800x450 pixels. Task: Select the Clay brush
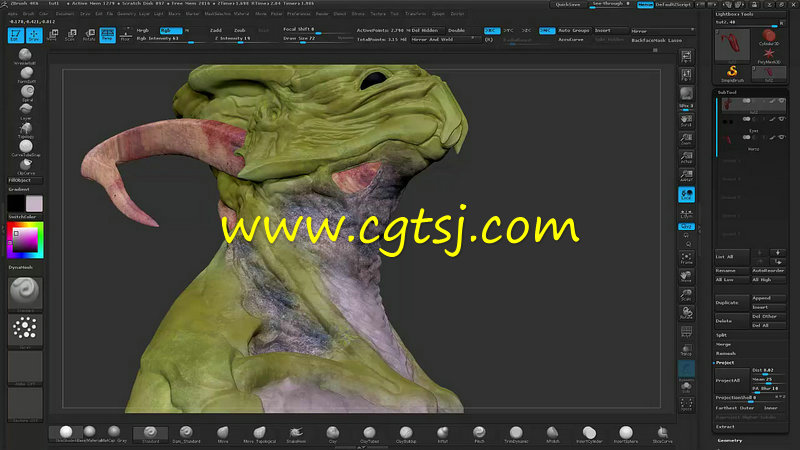333,434
